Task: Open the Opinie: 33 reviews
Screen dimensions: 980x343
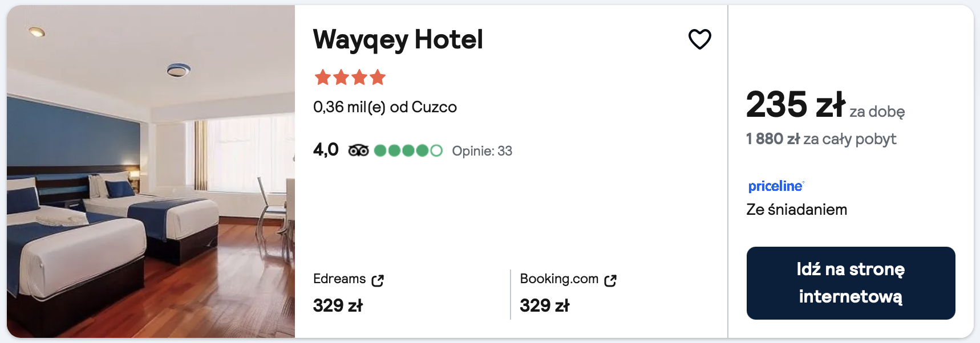Action: point(481,151)
